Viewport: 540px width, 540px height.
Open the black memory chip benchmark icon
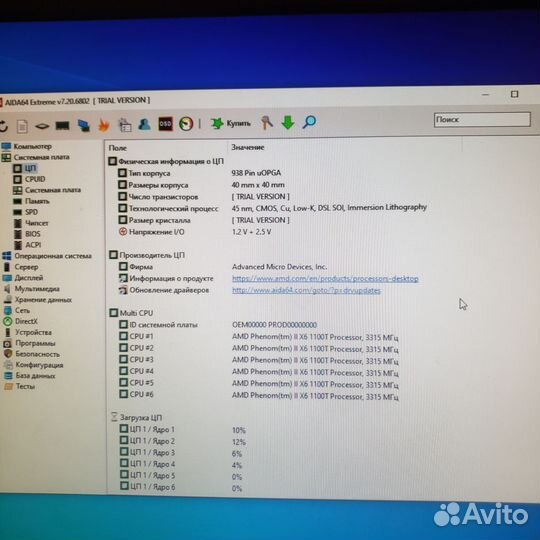coord(62,126)
